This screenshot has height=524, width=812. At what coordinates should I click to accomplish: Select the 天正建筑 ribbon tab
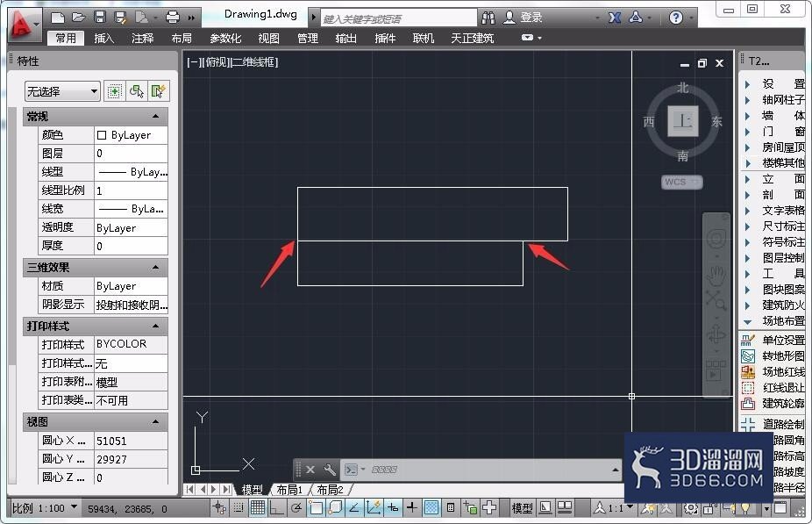[x=472, y=39]
